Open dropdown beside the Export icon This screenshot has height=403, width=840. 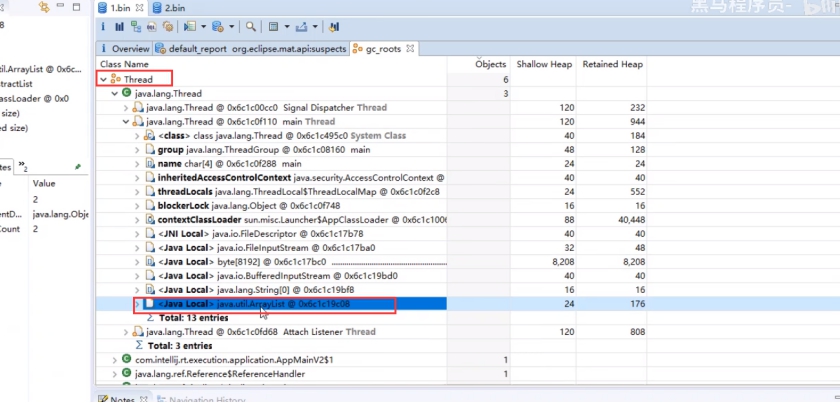pyautogui.click(x=315, y=26)
